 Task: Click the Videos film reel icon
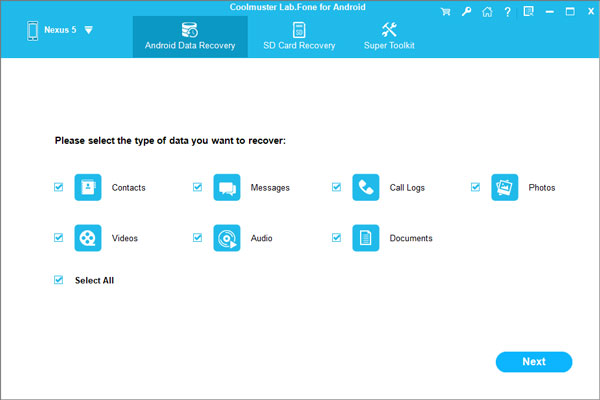(x=88, y=238)
